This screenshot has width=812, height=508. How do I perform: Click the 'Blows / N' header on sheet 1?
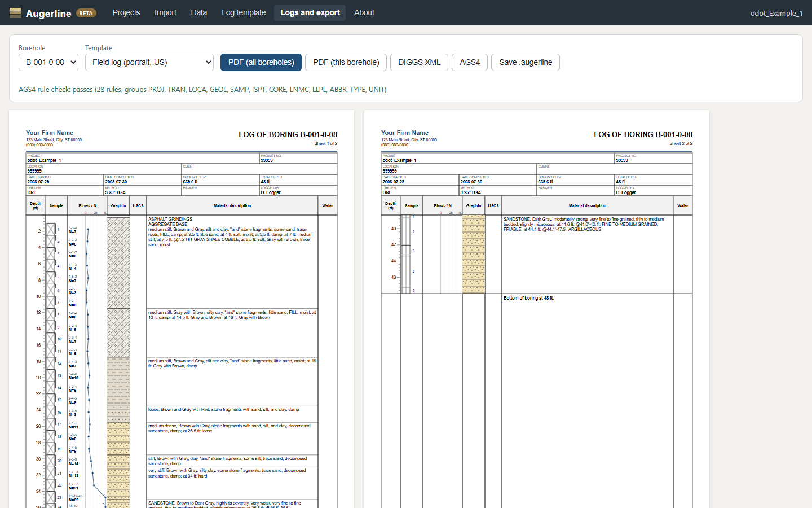tap(87, 206)
